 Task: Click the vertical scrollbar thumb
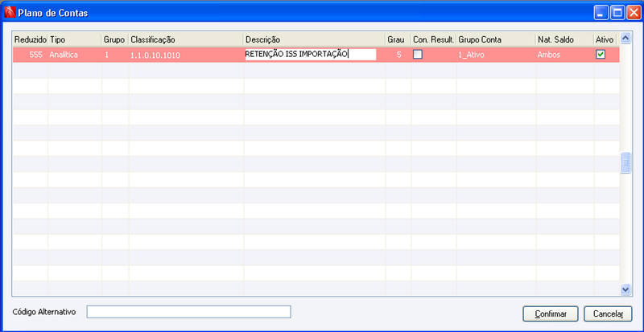click(x=625, y=163)
